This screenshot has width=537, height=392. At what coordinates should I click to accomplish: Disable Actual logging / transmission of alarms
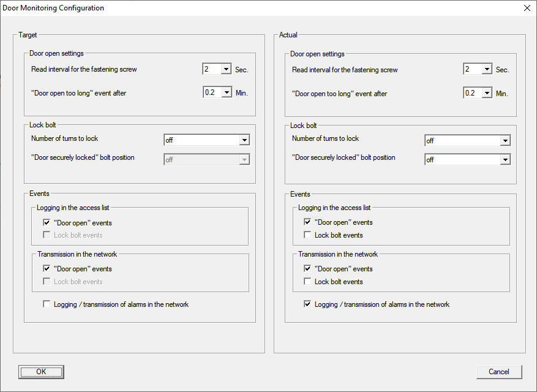pos(308,304)
